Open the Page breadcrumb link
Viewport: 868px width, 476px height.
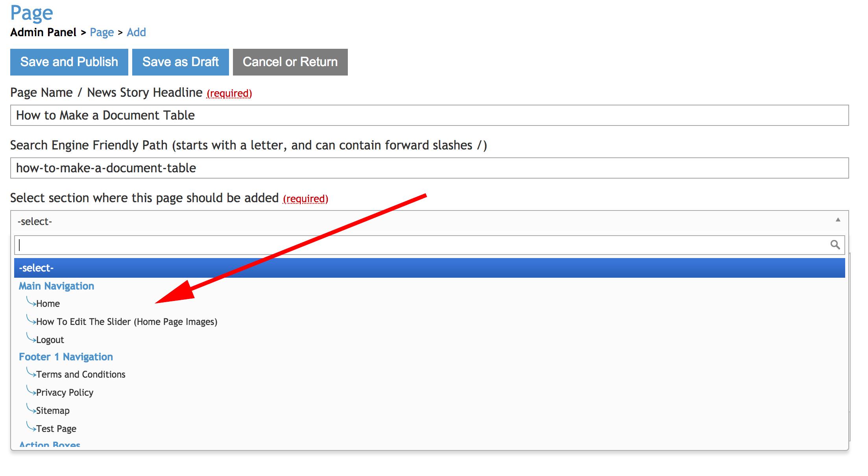pos(102,32)
